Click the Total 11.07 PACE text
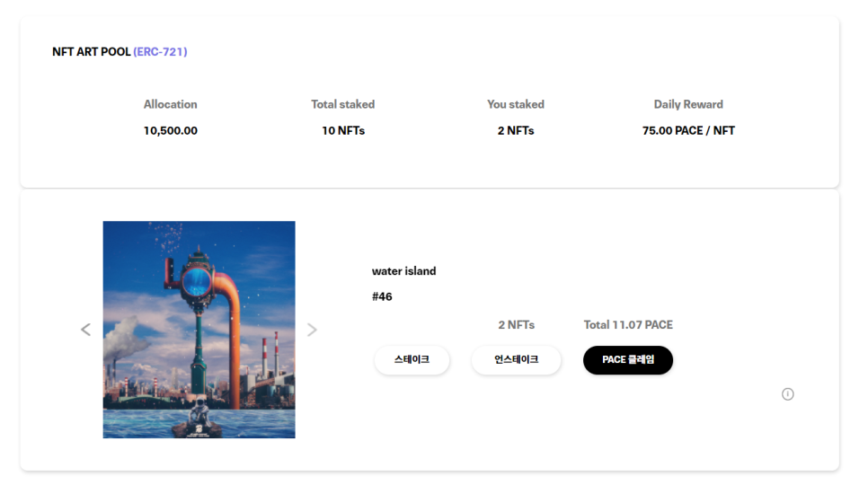Image resolution: width=868 pixels, height=485 pixels. point(628,324)
